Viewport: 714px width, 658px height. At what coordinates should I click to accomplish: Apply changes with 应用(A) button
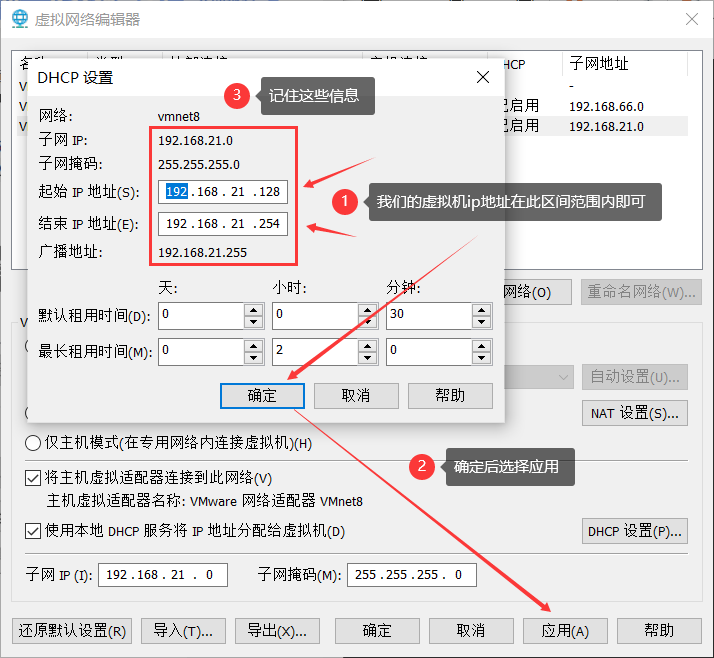click(x=566, y=631)
